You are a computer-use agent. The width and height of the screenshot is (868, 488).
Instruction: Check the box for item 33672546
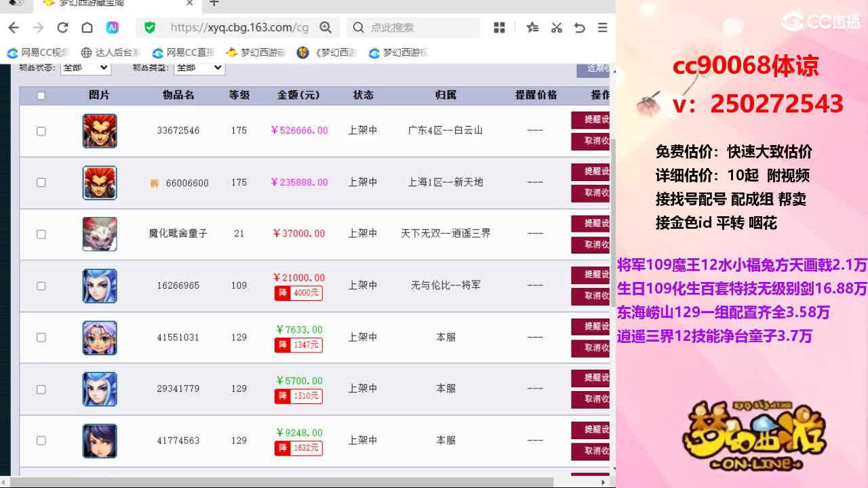point(41,131)
